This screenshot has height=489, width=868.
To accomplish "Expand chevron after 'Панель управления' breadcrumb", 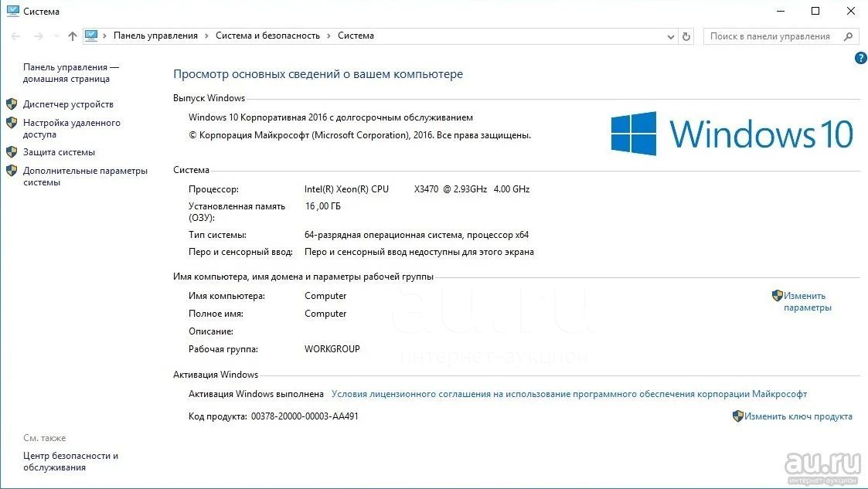I will [206, 36].
